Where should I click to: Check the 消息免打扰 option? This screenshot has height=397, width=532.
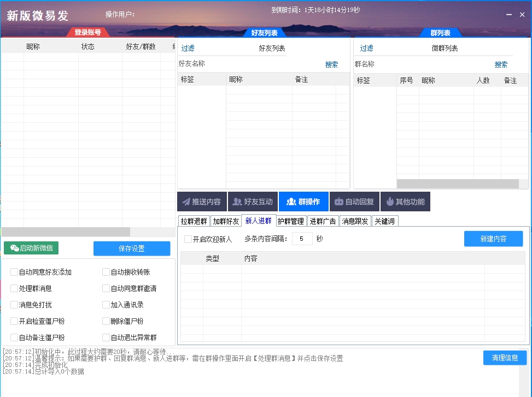tap(14, 305)
